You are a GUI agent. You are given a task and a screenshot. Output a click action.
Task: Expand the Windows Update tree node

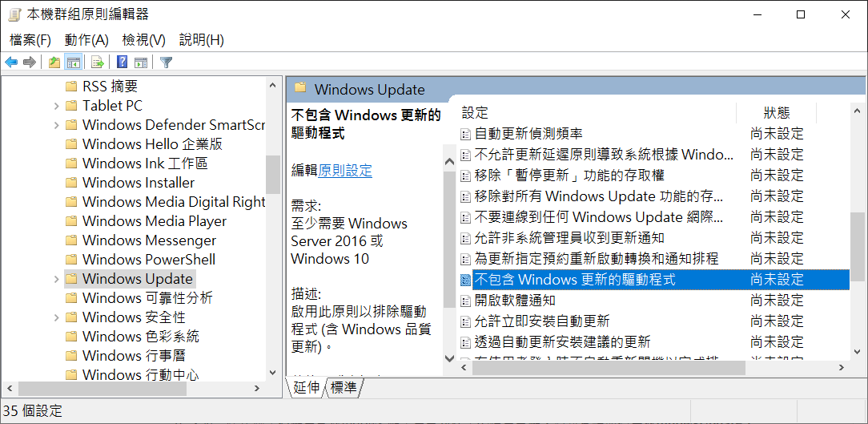tap(56, 279)
